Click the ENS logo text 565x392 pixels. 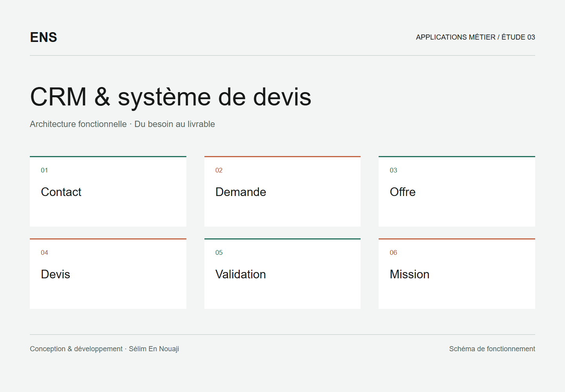coord(44,37)
